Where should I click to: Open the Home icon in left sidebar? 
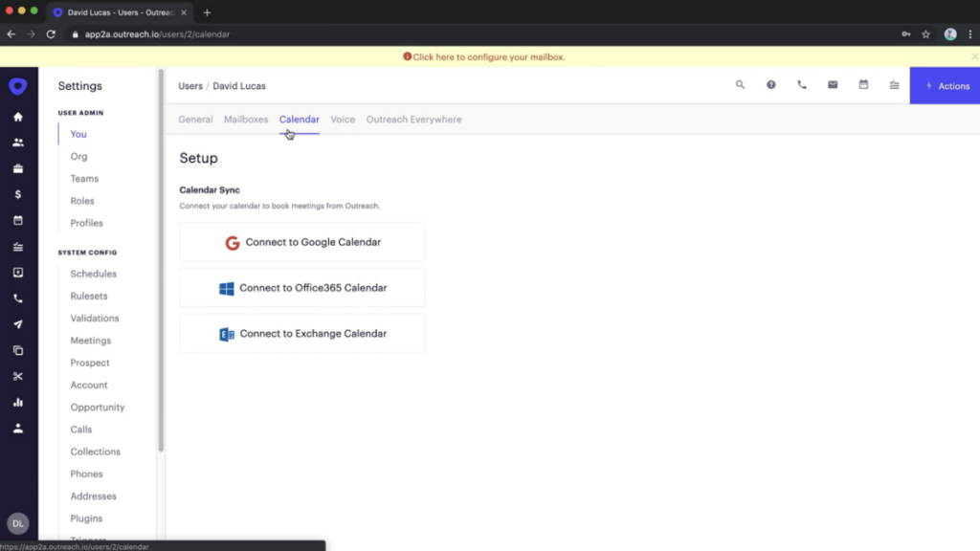pyautogui.click(x=18, y=117)
